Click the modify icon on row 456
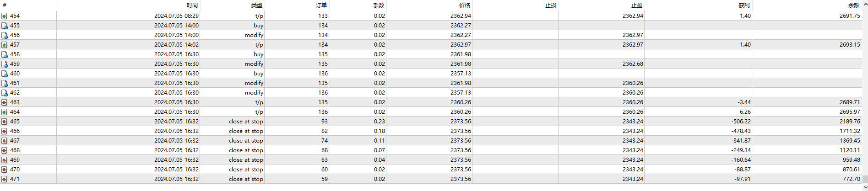This screenshot has width=868, height=191. [4, 35]
